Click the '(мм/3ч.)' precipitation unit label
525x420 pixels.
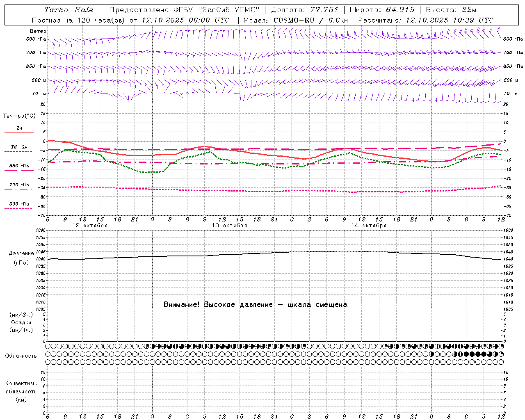pos(21,315)
